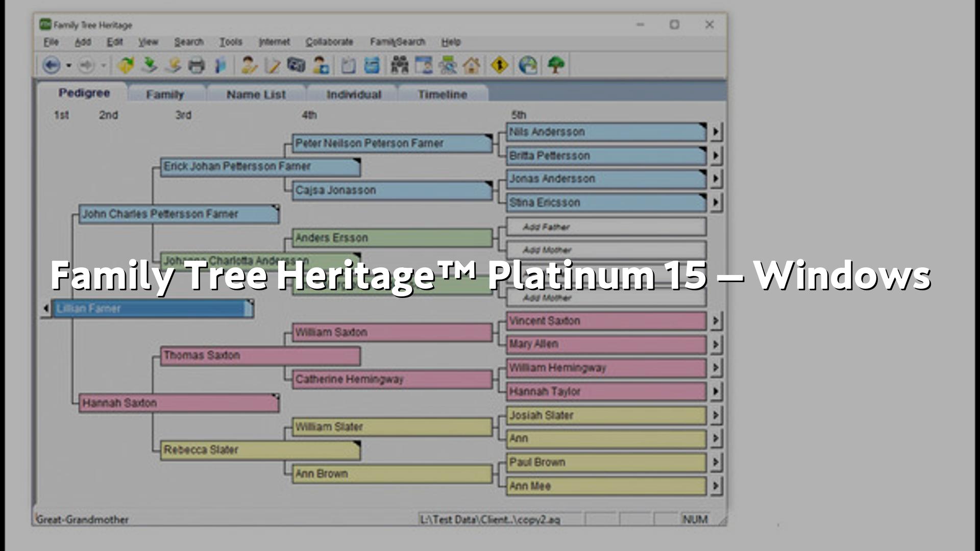The image size is (980, 551).
Task: Click the binoculars search icon
Action: click(x=400, y=65)
